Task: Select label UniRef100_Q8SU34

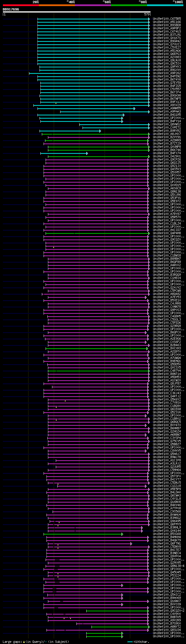Action: pyautogui.click(x=167, y=630)
